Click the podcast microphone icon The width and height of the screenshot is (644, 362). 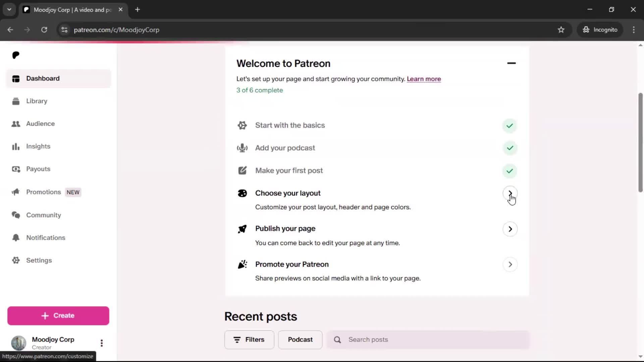pos(242,148)
